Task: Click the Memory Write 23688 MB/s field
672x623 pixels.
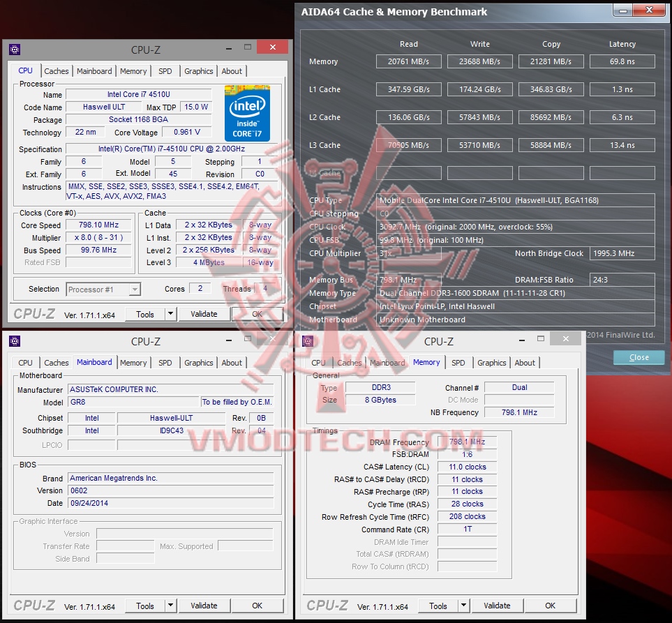Action: click(x=479, y=61)
